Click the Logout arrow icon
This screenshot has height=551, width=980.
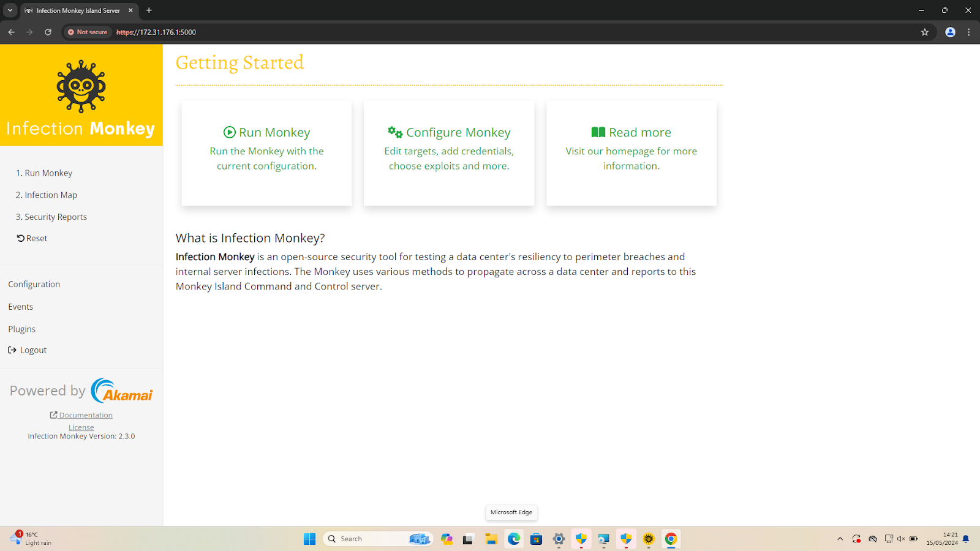point(12,350)
